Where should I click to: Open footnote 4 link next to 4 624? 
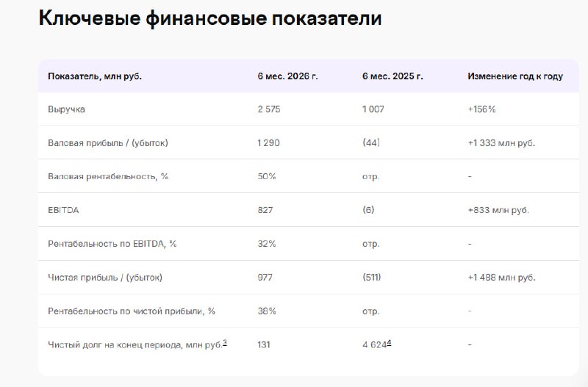pos(389,342)
